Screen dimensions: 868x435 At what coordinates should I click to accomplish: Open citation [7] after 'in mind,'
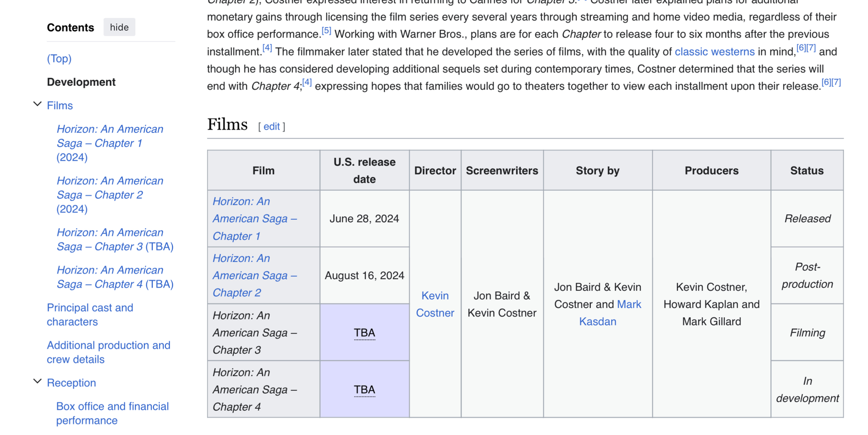point(811,48)
